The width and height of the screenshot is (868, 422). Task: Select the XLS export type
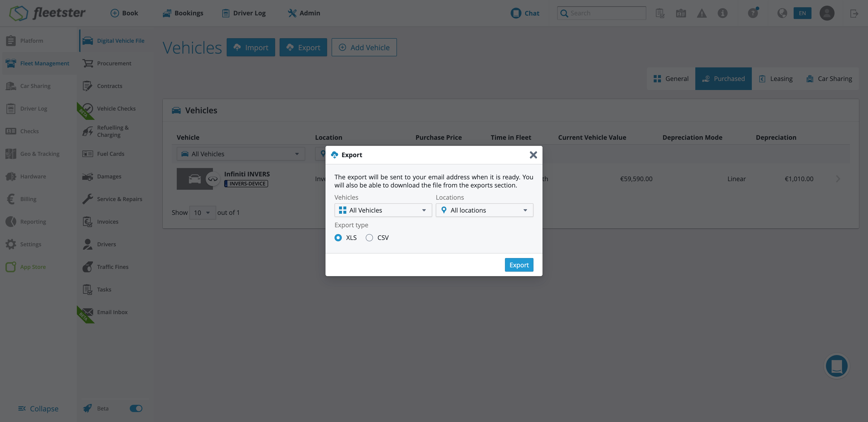click(338, 238)
